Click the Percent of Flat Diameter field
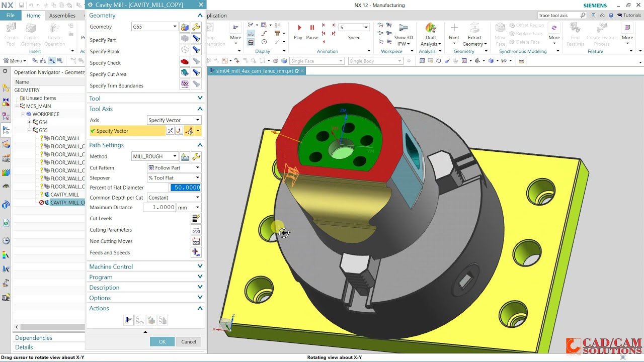Screen dimensions: 644x362 (186, 188)
